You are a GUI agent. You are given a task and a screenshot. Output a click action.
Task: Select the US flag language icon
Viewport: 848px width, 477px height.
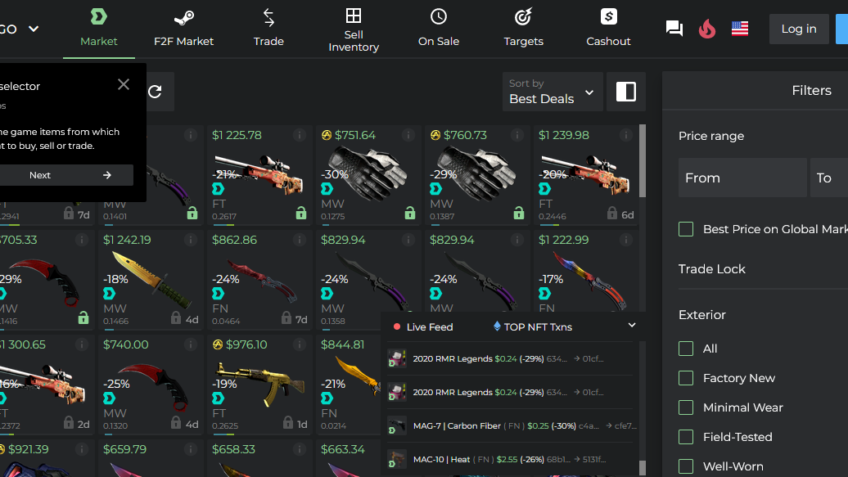(740, 29)
